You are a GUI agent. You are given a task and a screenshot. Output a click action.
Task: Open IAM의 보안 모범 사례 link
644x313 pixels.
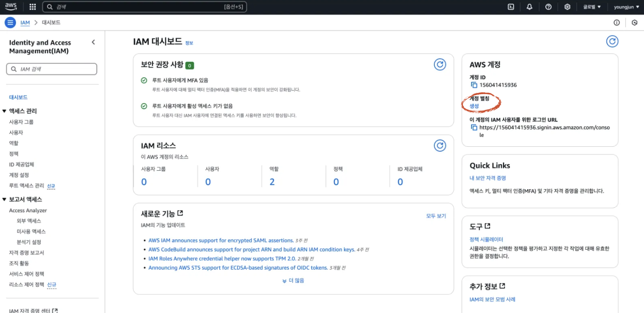tap(492, 299)
